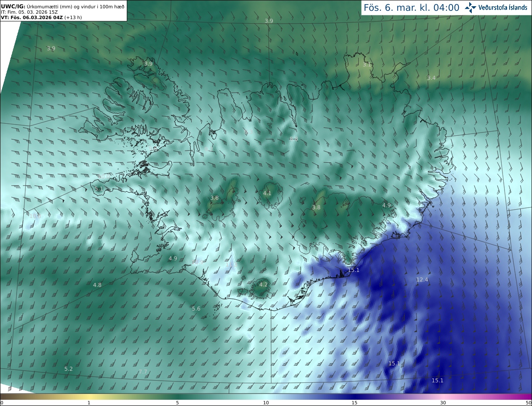Click the color scale tick labeled 0
Viewport: 532px width, 406px height.
2,403
